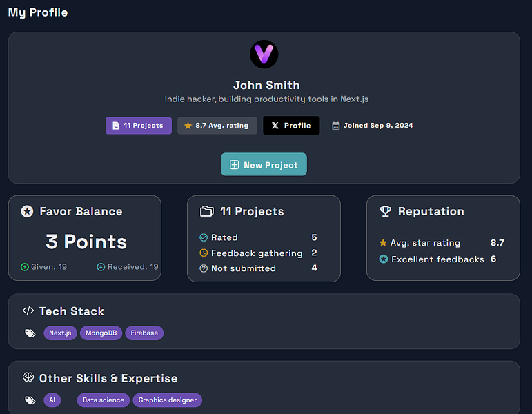This screenshot has height=414, width=532.
Task: Click the Tech Stack code icon
Action: coord(28,310)
